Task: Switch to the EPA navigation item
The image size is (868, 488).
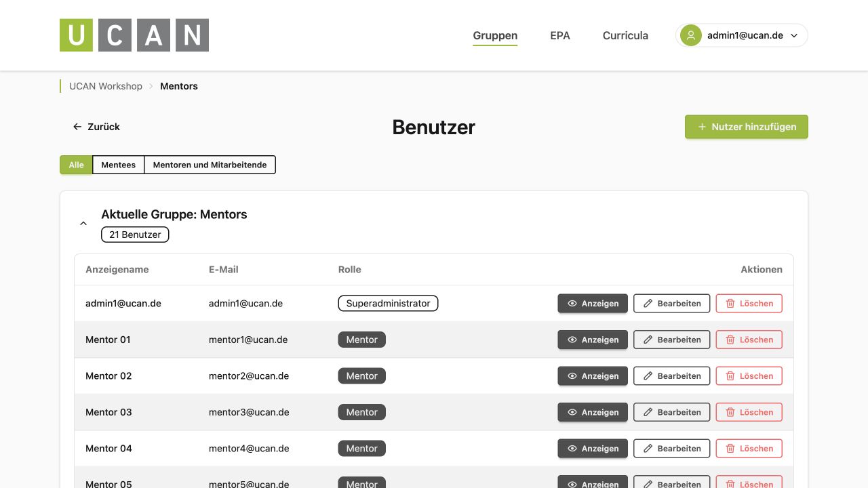Action: [x=560, y=35]
